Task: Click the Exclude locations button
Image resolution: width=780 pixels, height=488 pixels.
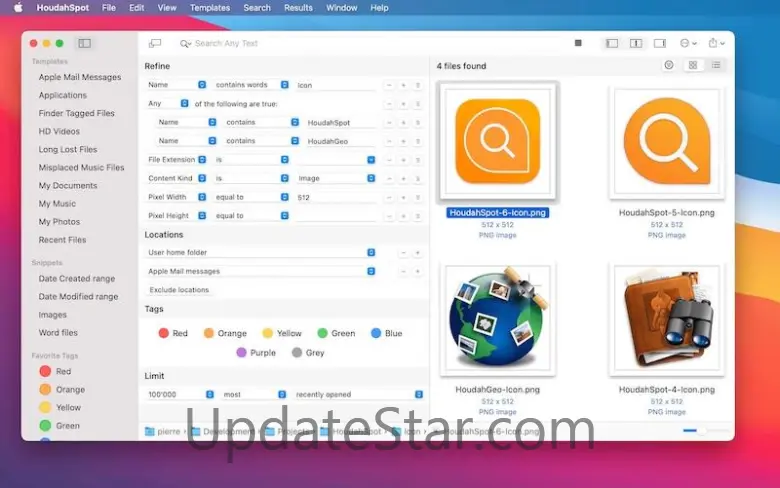Action: (179, 290)
